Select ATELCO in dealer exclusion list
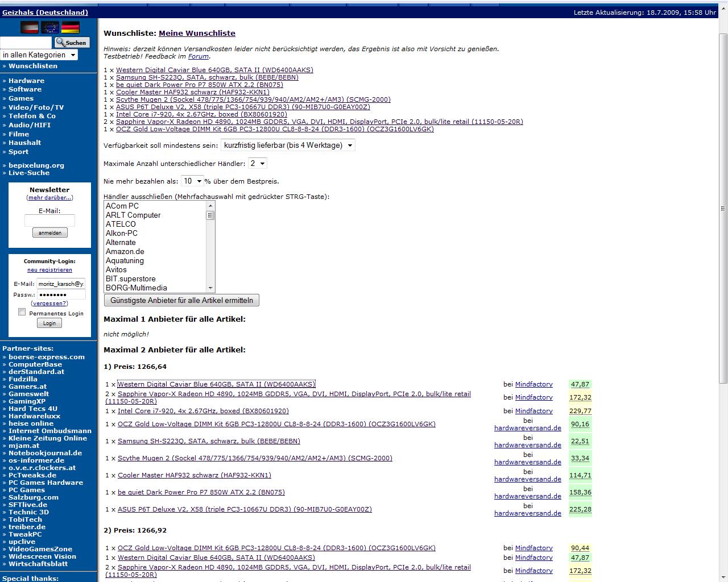The width and height of the screenshot is (728, 582). pos(155,224)
